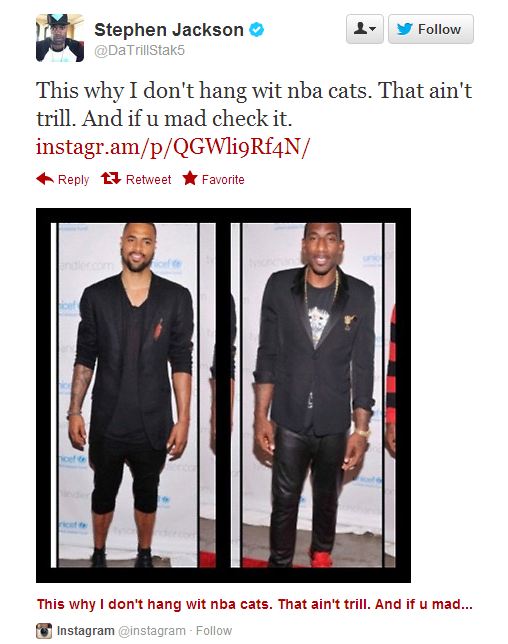Click the Reply text label
Image resolution: width=508 pixels, height=644 pixels.
point(74,179)
